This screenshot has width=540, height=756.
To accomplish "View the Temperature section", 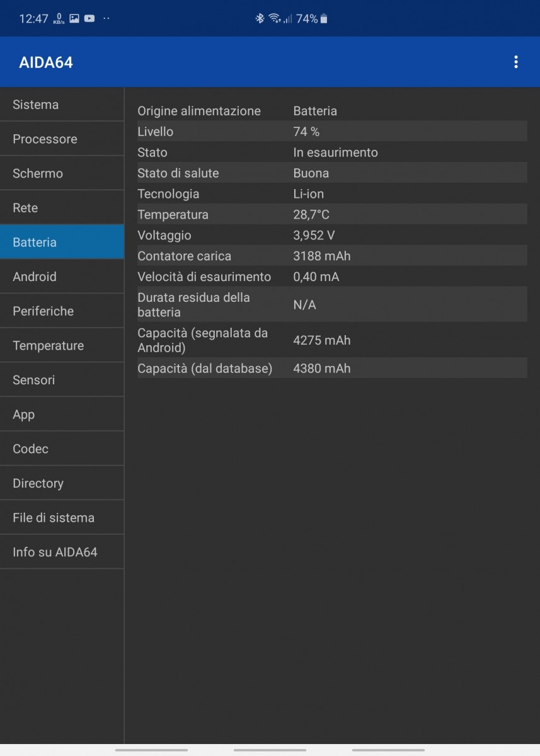I will pos(62,345).
